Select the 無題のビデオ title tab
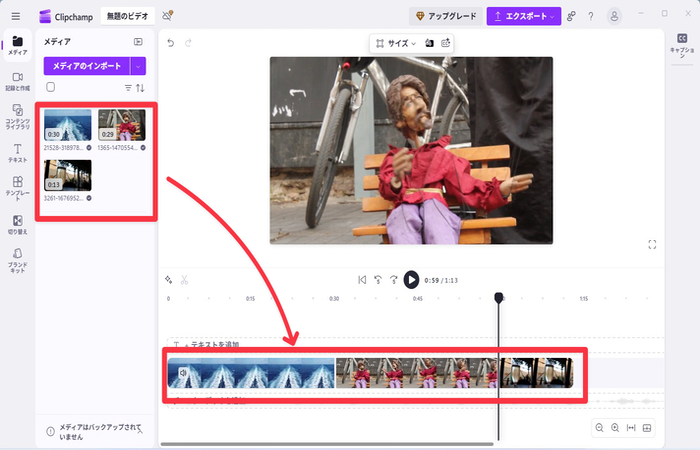700x450 pixels. [x=130, y=16]
